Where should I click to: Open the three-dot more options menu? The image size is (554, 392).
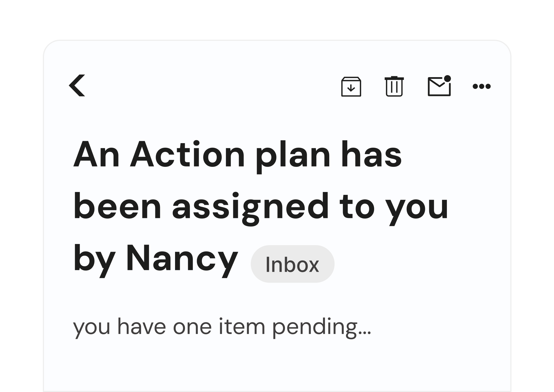point(481,86)
